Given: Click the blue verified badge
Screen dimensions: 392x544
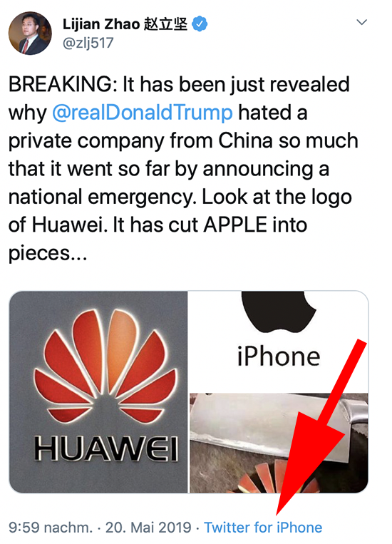Looking at the screenshot, I should point(200,24).
